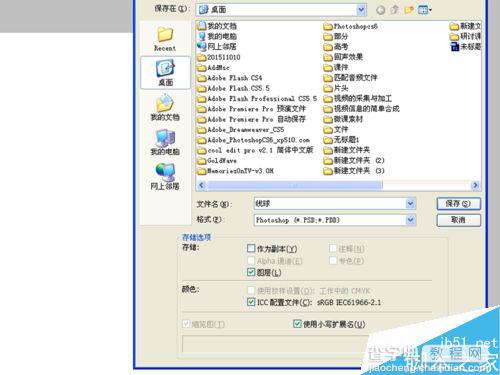Select the 片头 folder
The image size is (500, 375).
[x=336, y=88]
